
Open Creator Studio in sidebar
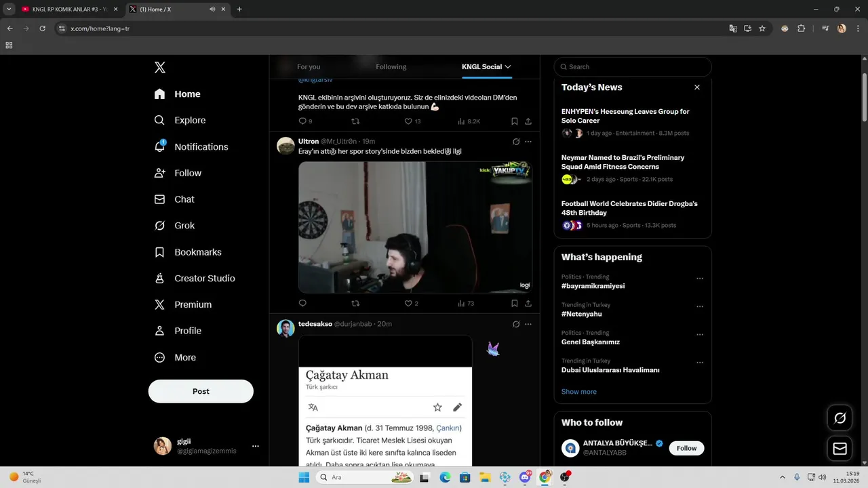coord(195,278)
